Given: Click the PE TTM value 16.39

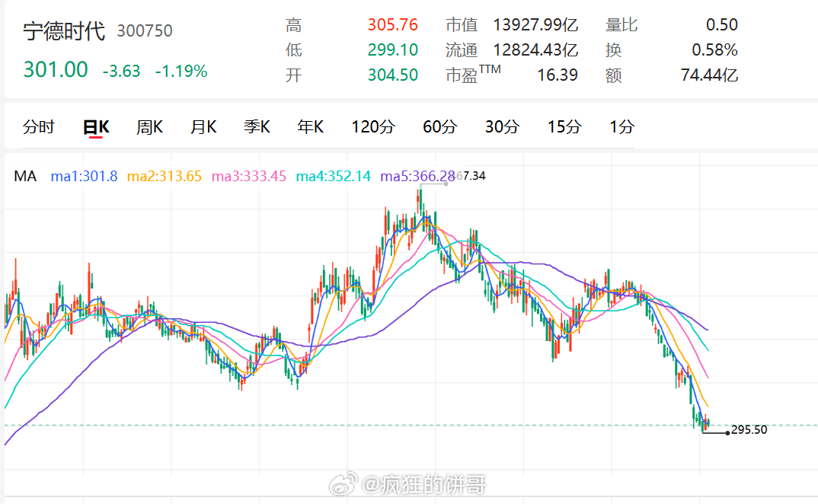Looking at the screenshot, I should [558, 75].
